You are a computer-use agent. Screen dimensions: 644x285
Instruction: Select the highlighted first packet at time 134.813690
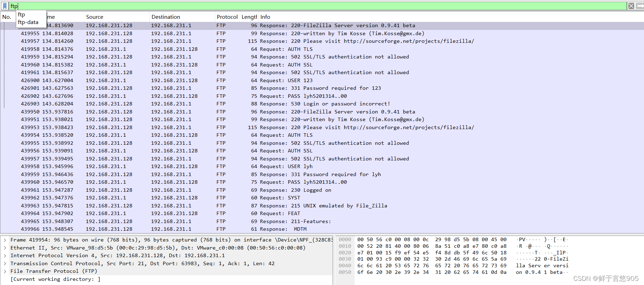[x=322, y=25]
